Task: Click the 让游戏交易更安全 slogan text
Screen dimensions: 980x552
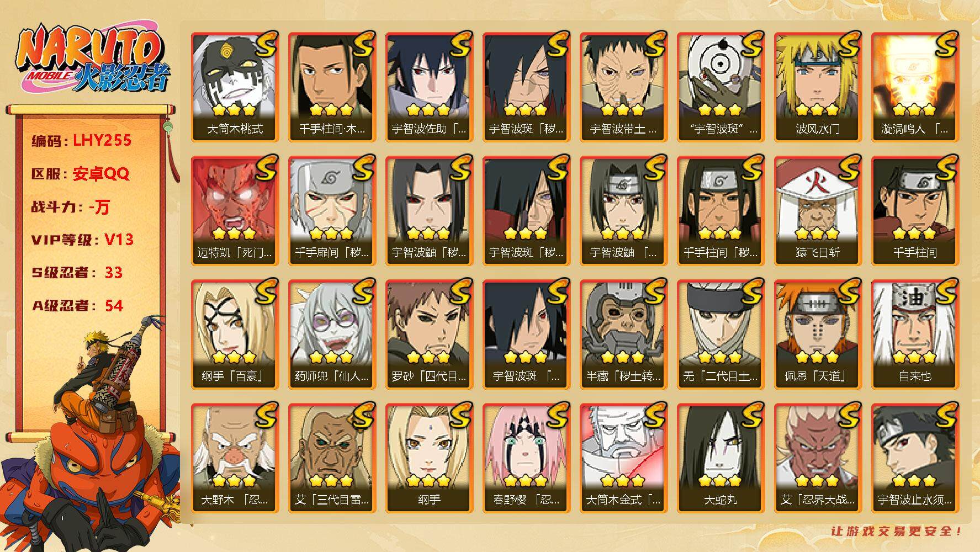Action: (x=897, y=531)
